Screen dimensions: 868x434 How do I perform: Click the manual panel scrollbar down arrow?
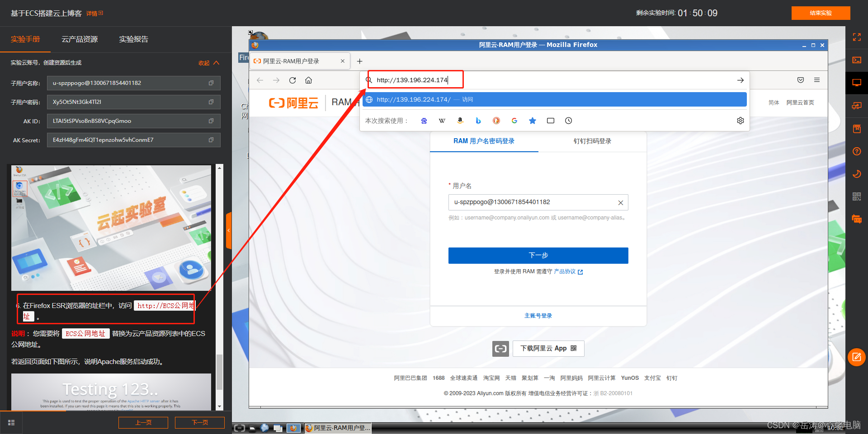(x=219, y=406)
